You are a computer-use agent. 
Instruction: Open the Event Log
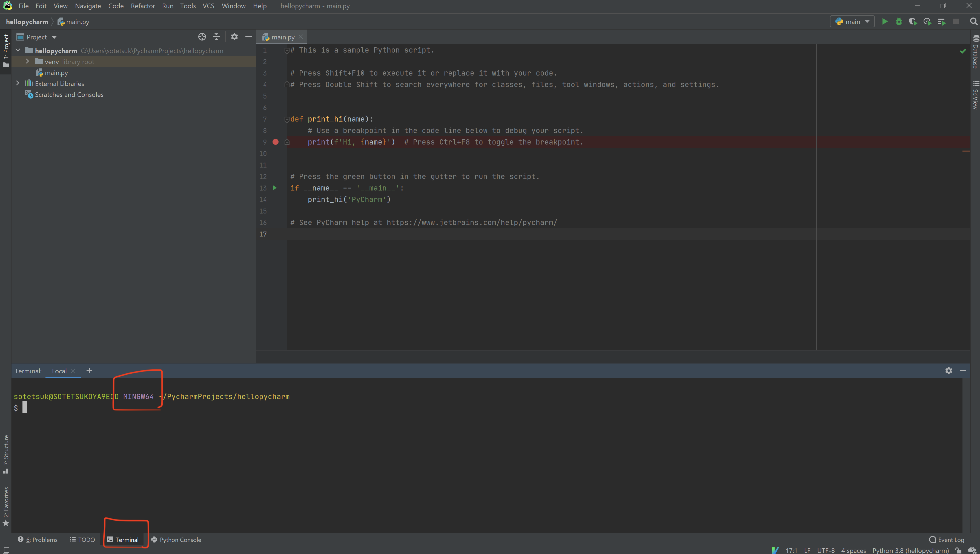tap(947, 539)
